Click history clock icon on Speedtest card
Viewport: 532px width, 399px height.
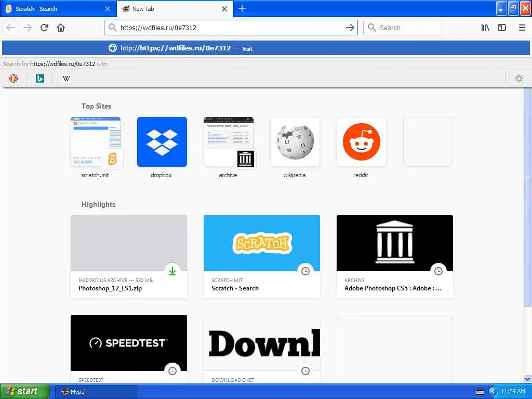point(172,371)
